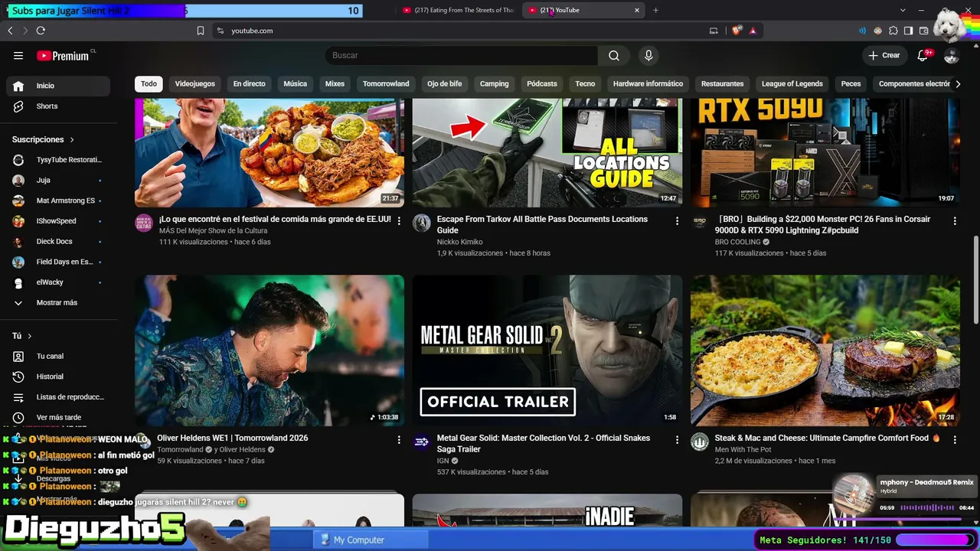Open options for the Escape From Tarkov video
The height and width of the screenshot is (551, 980).
coord(677,221)
